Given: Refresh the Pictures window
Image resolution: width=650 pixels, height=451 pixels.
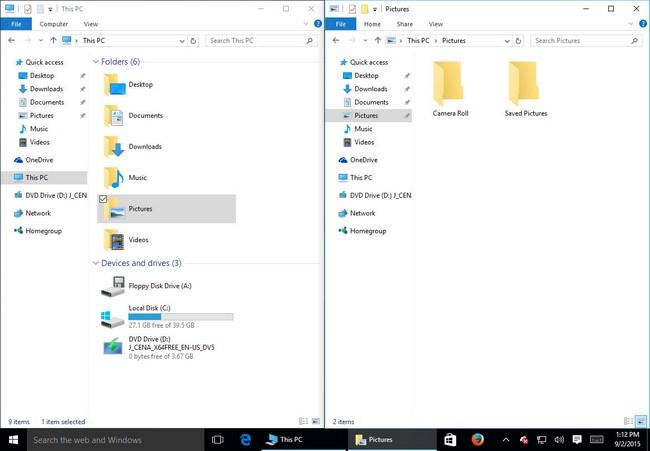Looking at the screenshot, I should pyautogui.click(x=518, y=41).
